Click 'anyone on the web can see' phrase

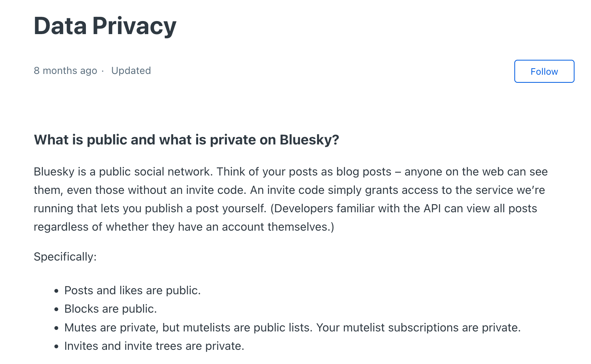pyautogui.click(x=476, y=172)
